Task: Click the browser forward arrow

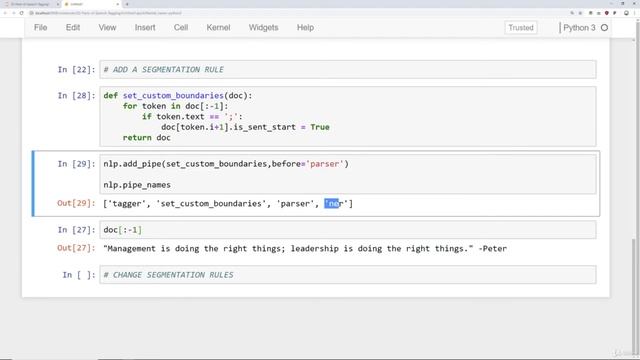Action: 13,13
